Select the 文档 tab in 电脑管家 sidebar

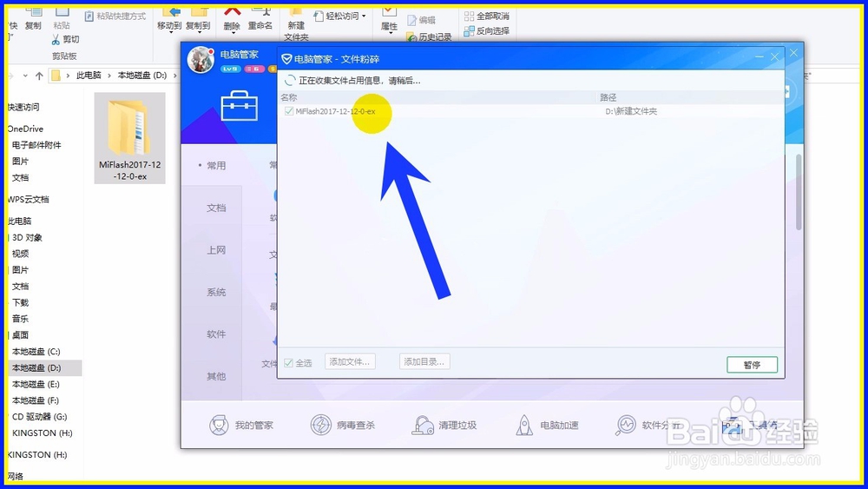[216, 208]
